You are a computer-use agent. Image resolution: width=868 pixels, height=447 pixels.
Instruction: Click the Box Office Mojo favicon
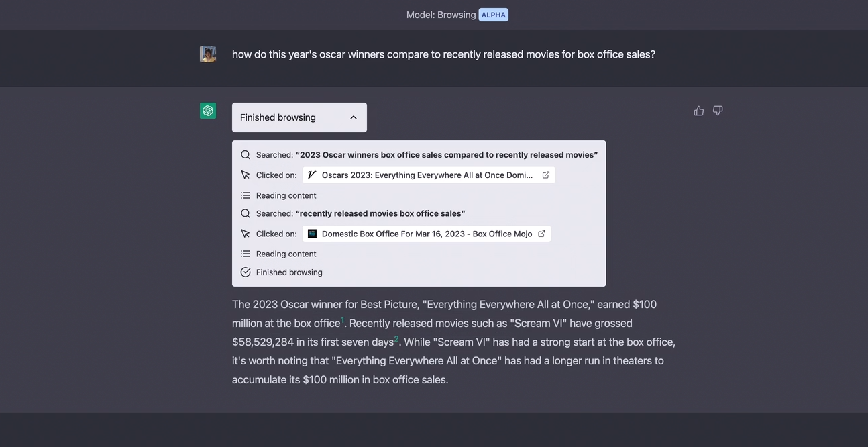[x=312, y=234]
